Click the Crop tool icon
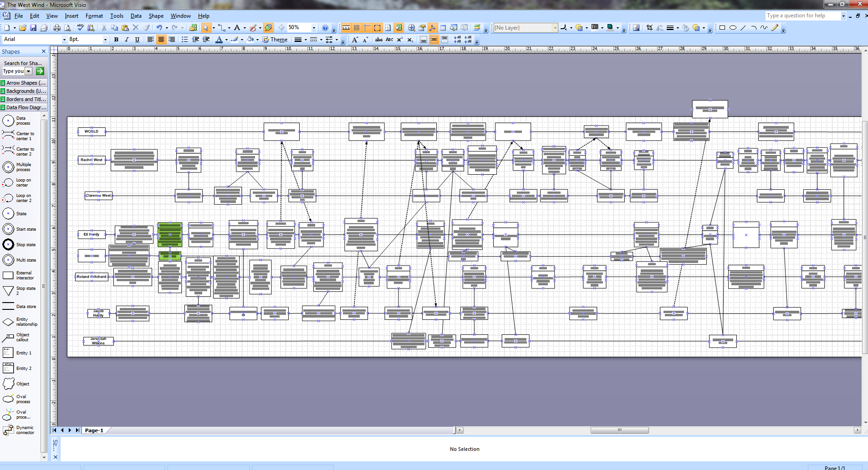This screenshot has height=470, width=868. [x=649, y=28]
